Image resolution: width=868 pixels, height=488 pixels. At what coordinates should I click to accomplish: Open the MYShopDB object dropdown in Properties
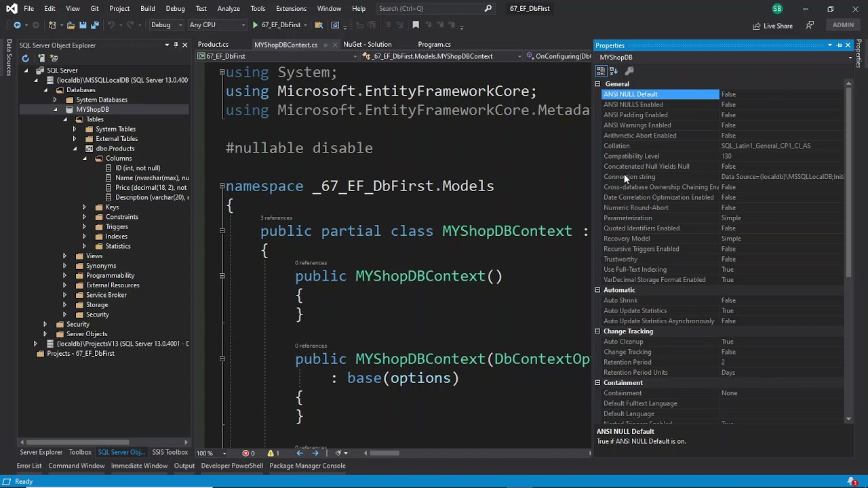click(850, 58)
